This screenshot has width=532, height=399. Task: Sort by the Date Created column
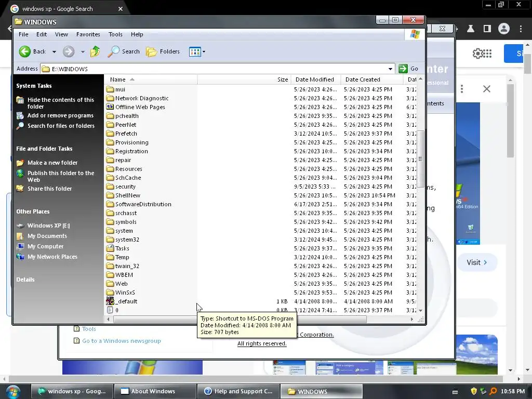[372, 79]
